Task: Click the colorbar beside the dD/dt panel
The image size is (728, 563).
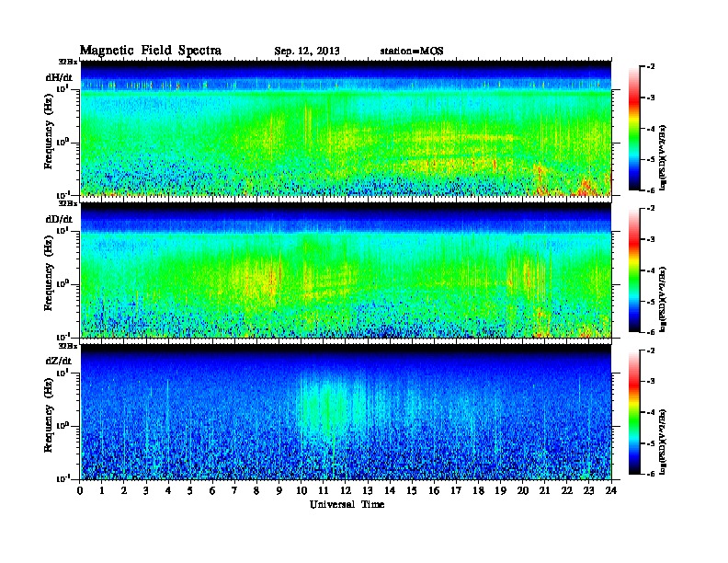Action: coord(634,270)
